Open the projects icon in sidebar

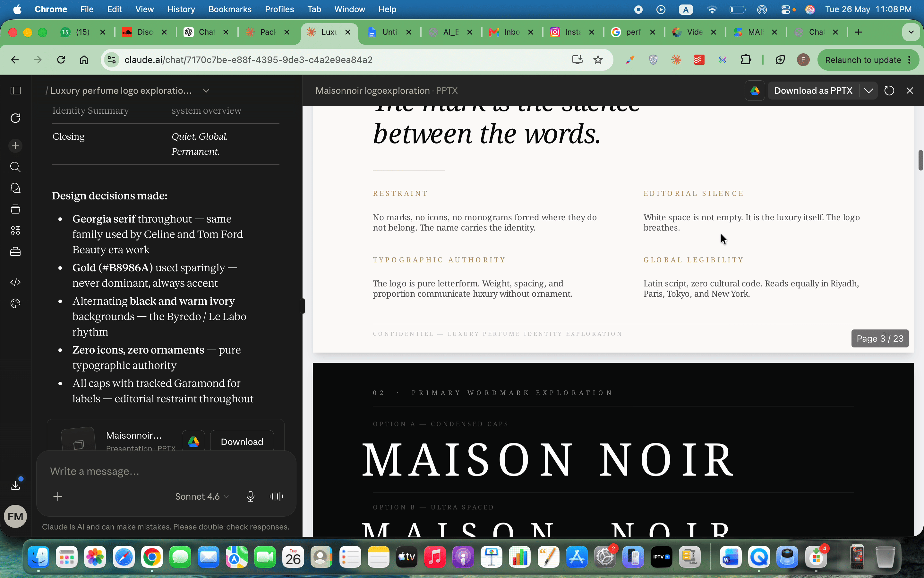click(16, 209)
